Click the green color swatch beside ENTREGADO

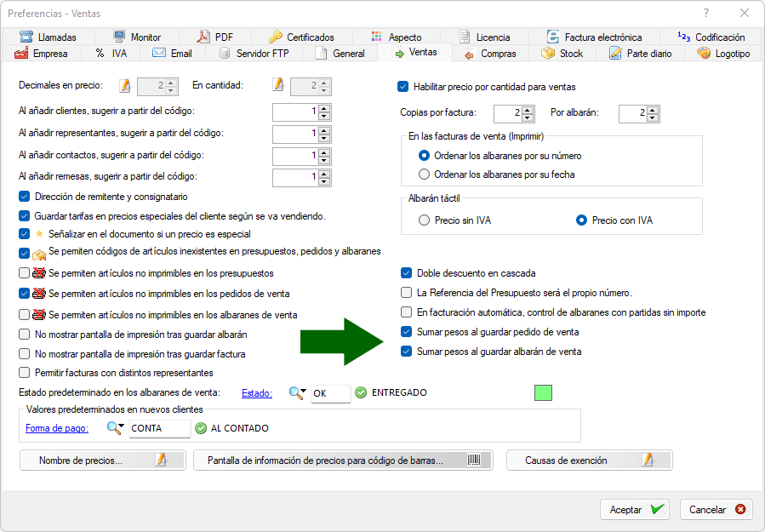click(543, 393)
